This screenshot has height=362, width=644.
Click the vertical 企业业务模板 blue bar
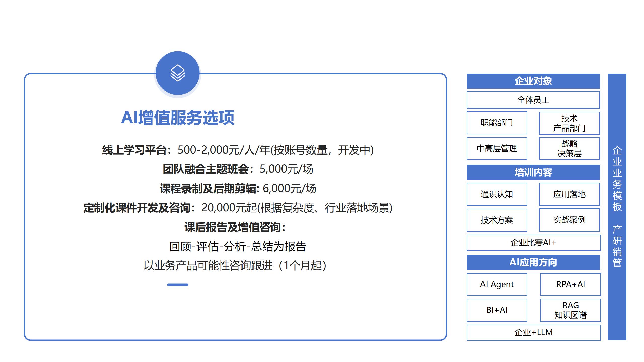pos(617,207)
